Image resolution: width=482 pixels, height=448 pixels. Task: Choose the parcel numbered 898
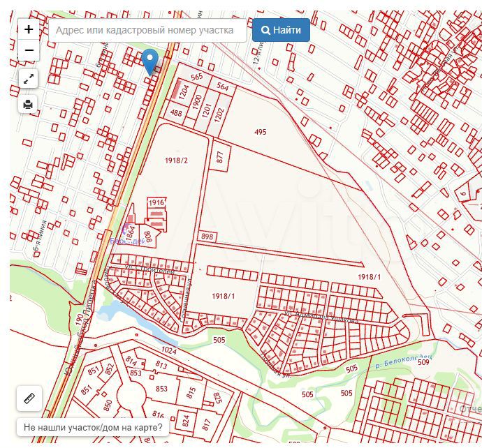(207, 237)
